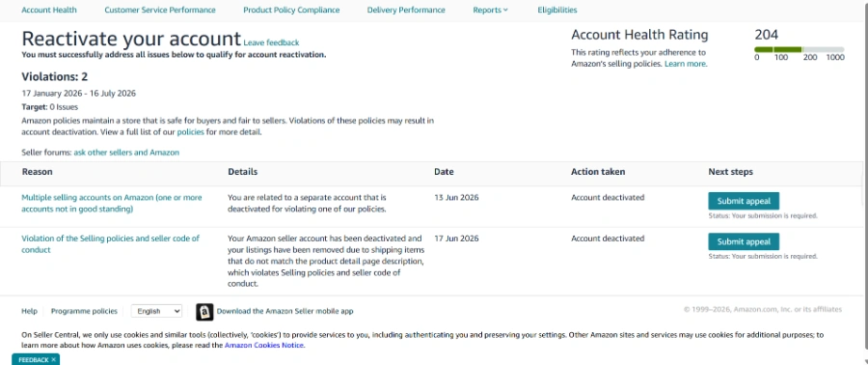
Task: Select the Target: 0 Issues text
Action: [50, 107]
